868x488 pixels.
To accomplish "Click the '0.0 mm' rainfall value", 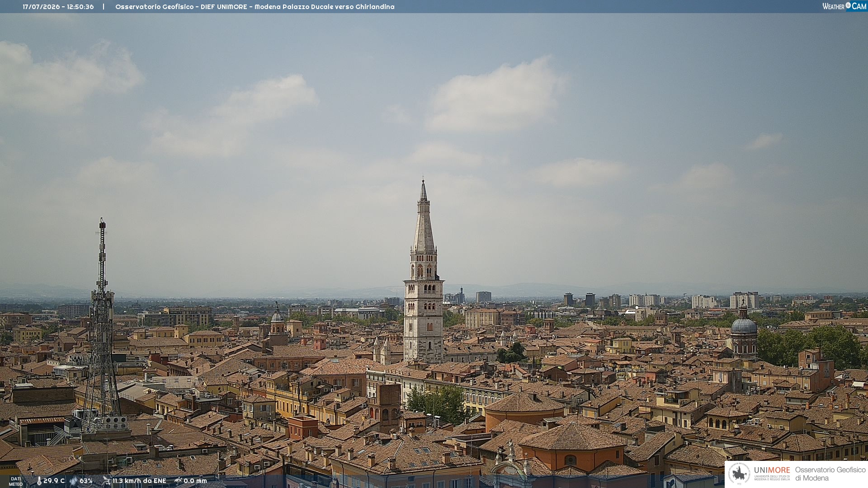I will [x=195, y=481].
